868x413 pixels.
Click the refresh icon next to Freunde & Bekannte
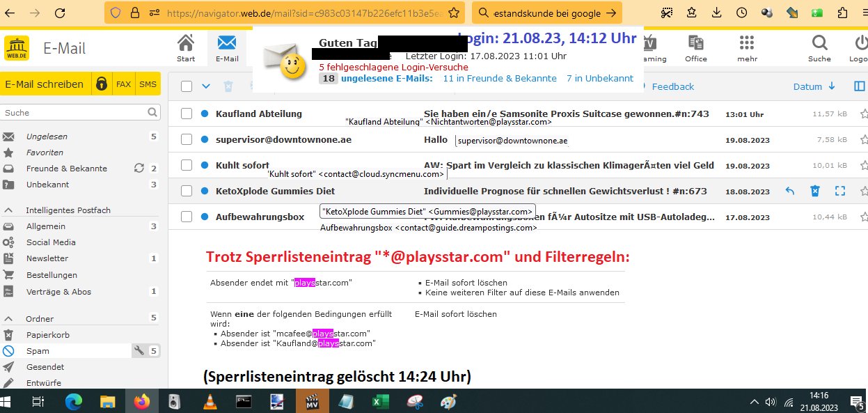click(x=139, y=169)
